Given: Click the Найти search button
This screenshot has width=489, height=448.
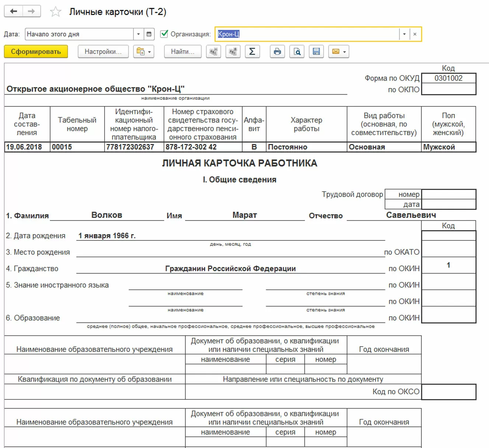Looking at the screenshot, I should point(182,52).
